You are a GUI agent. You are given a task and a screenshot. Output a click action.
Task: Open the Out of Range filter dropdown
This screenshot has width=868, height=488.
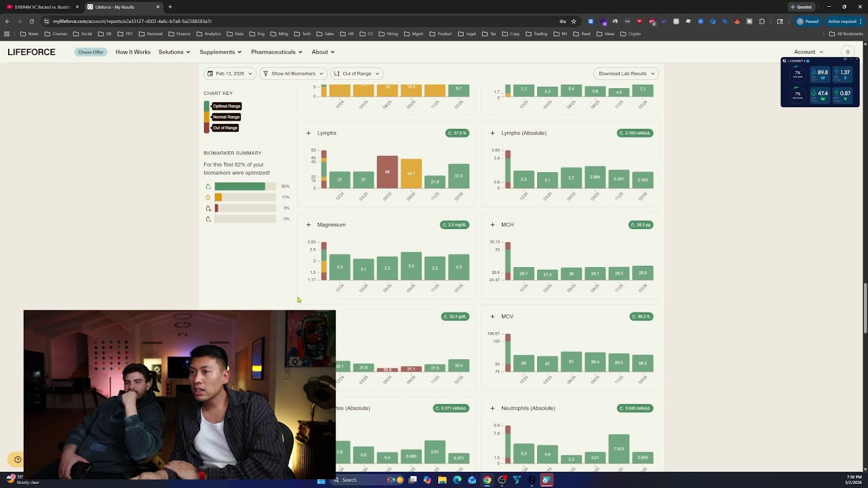pos(357,73)
